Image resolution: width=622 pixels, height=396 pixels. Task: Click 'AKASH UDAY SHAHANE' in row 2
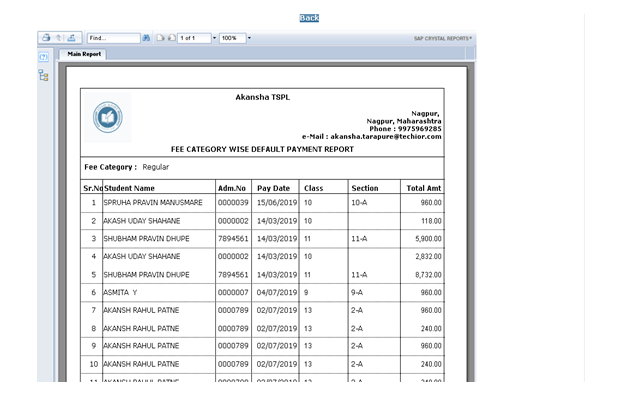coord(142,221)
